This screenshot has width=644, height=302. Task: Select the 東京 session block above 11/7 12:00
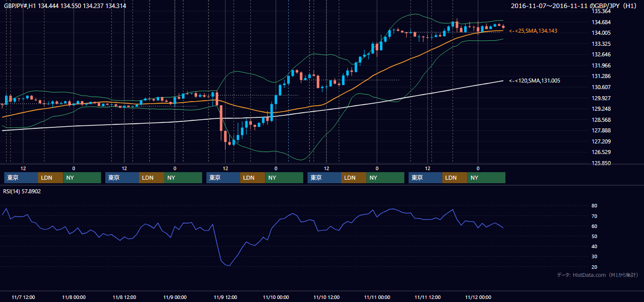point(21,178)
